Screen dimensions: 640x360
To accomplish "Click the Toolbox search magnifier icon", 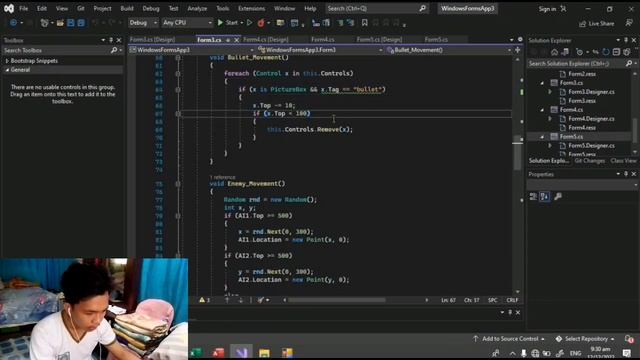I will (114, 50).
